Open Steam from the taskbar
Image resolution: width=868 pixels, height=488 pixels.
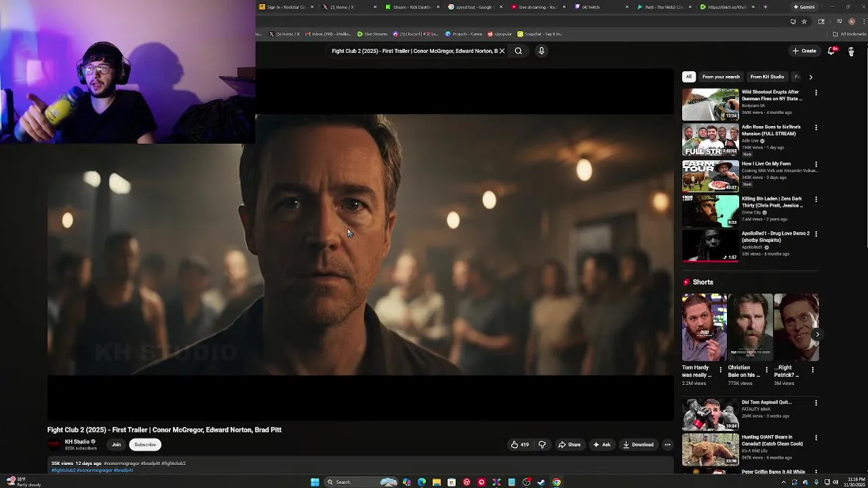coord(541,482)
